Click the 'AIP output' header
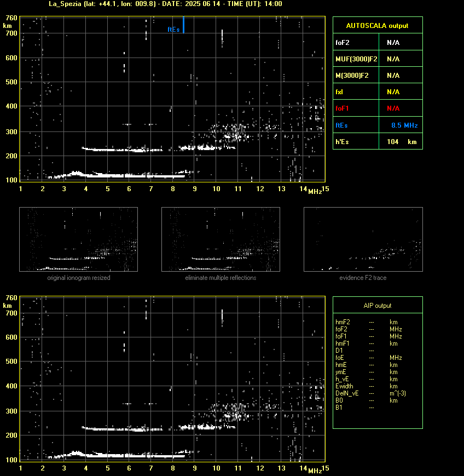This screenshot has height=476, width=464. pyautogui.click(x=377, y=306)
